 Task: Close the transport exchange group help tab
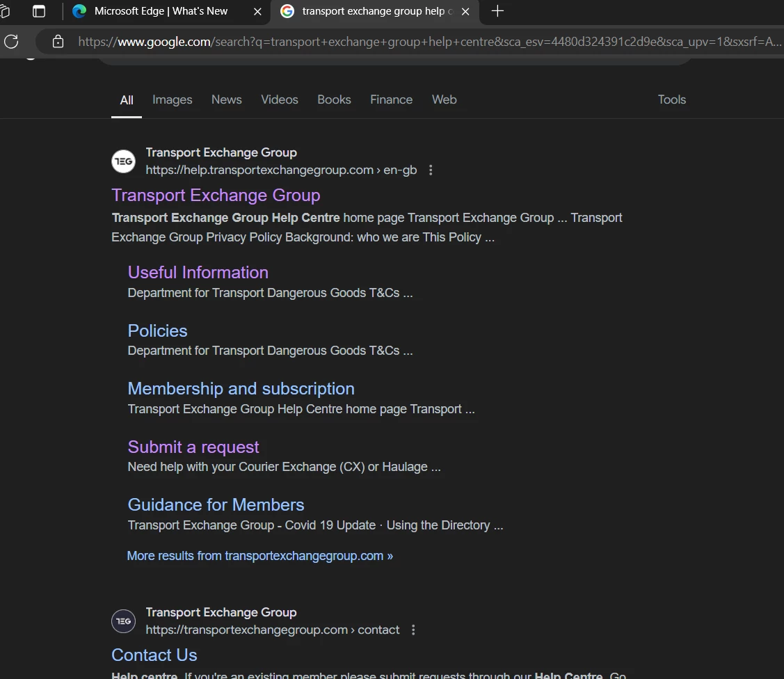coord(465,12)
